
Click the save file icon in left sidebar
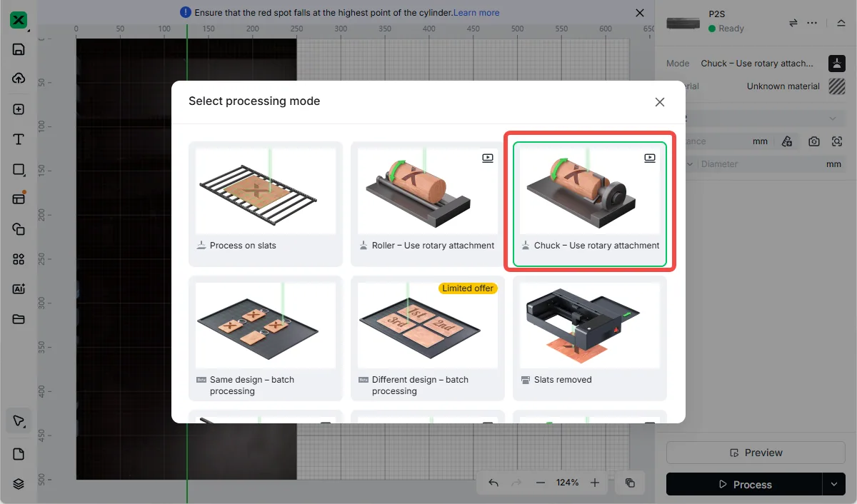pos(19,49)
